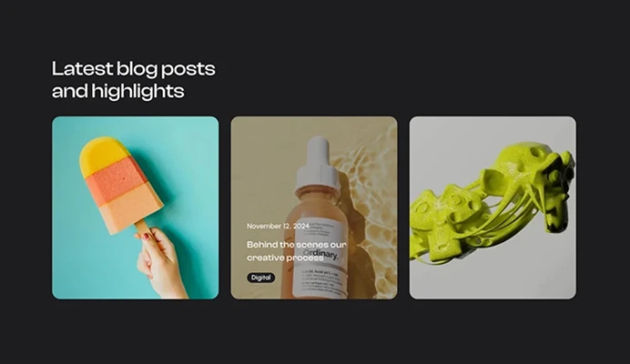This screenshot has height=364, width=630.
Task: Click the word 'blog' in the heading
Action: coord(137,69)
